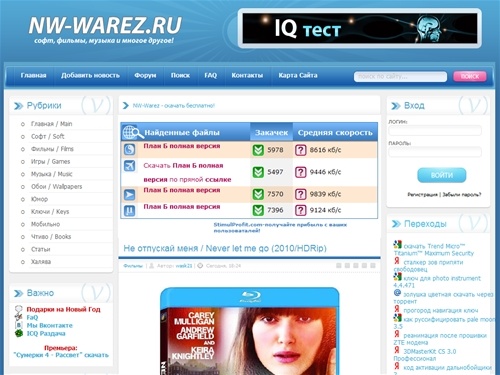Click the file icon in the first found-files row
This screenshot has width=500, height=375.
129,149
